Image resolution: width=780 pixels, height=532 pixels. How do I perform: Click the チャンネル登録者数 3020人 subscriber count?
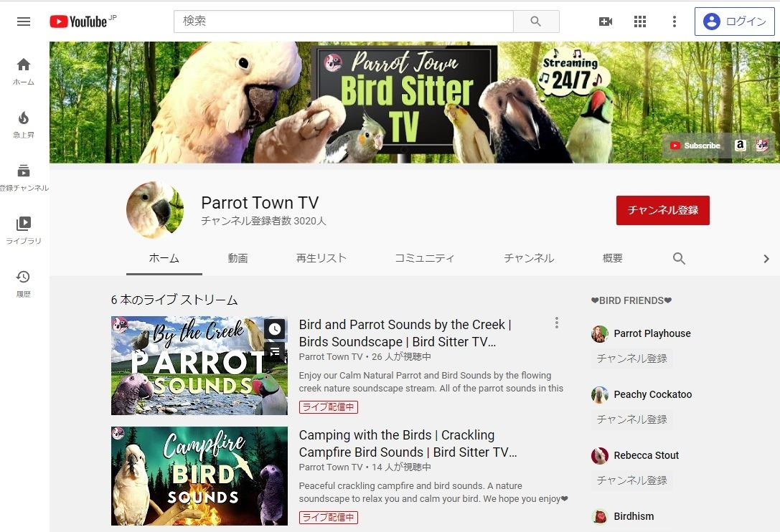(x=263, y=221)
